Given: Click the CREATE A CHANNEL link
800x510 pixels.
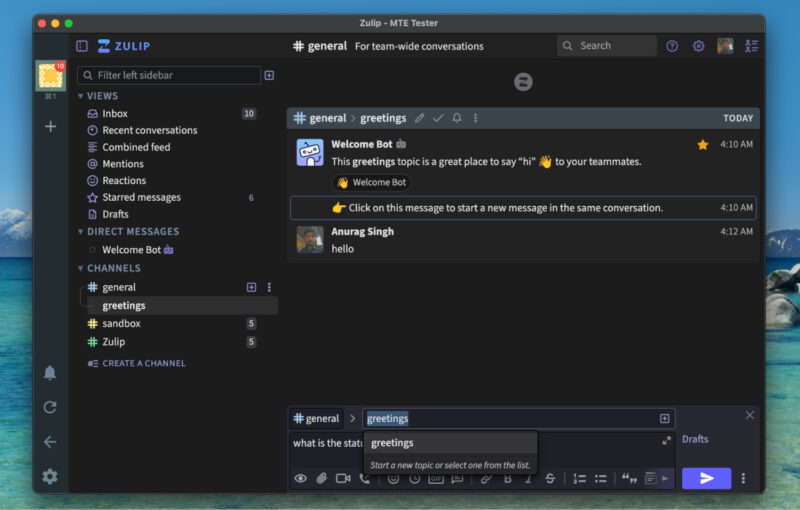Looking at the screenshot, I should coord(143,363).
